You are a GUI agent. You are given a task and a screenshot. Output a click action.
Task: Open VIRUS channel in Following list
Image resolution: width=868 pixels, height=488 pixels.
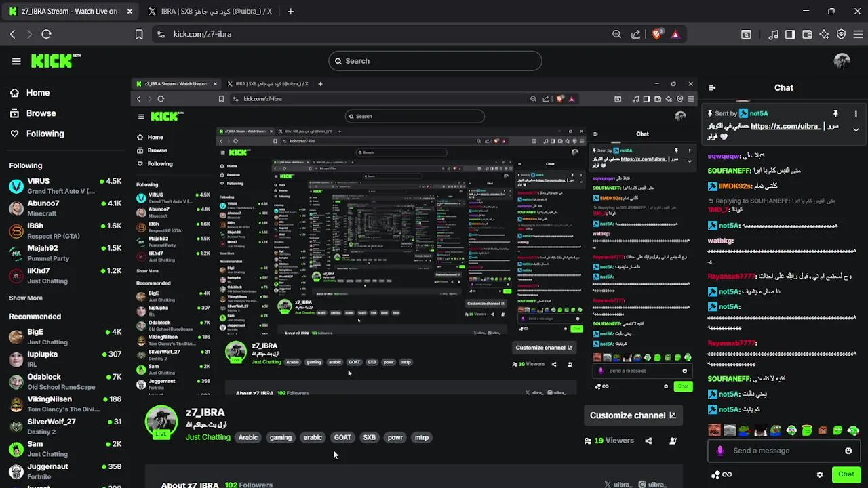[65, 186]
